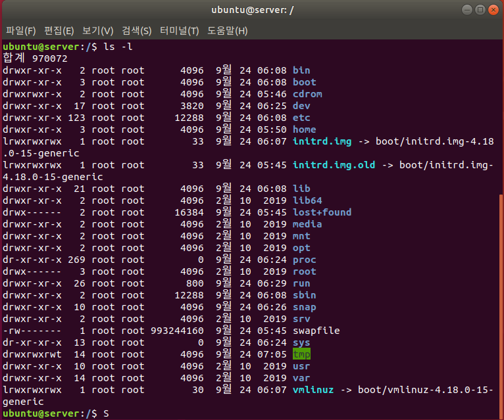Click the 'media' directory name
The width and height of the screenshot is (504, 420).
(x=307, y=224)
